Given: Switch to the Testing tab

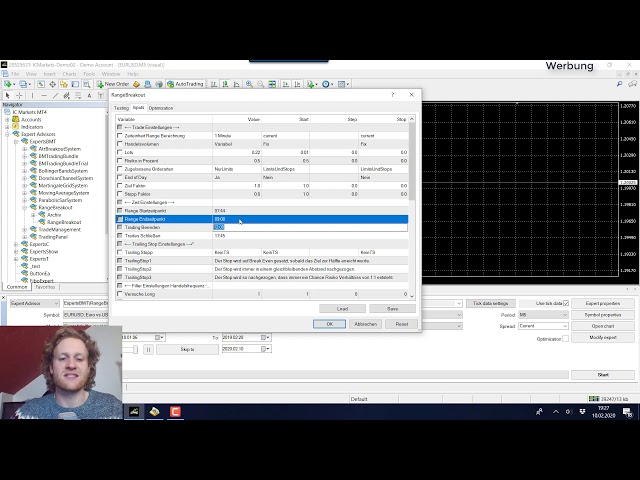Looking at the screenshot, I should 121,108.
